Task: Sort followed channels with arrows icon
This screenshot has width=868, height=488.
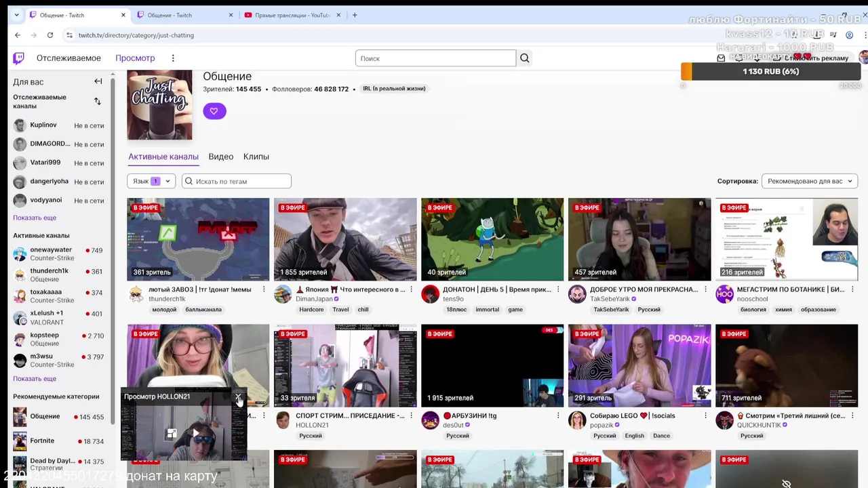Action: click(98, 102)
